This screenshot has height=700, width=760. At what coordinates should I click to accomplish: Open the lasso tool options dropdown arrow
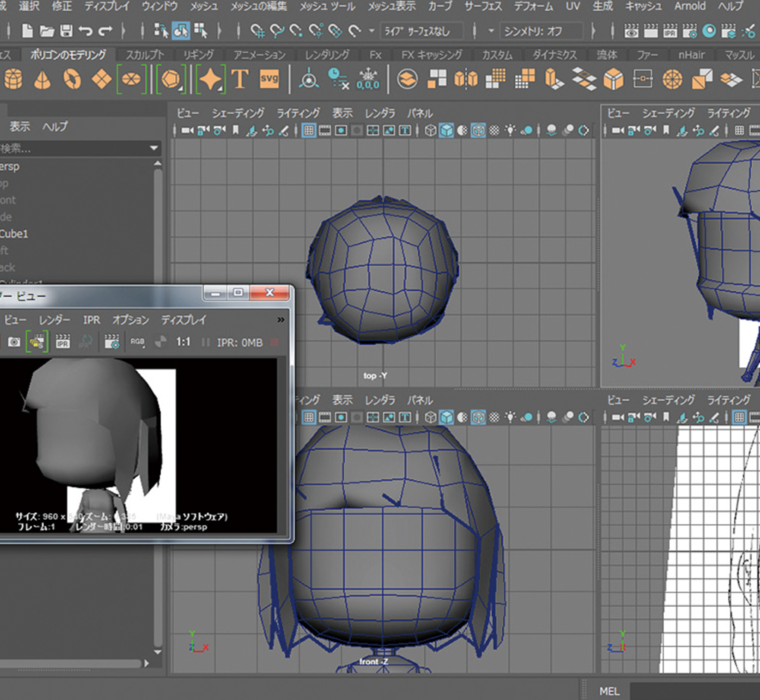click(x=372, y=31)
